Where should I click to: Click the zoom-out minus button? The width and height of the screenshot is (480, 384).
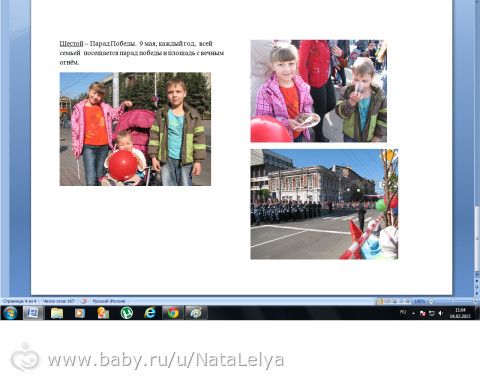point(431,301)
